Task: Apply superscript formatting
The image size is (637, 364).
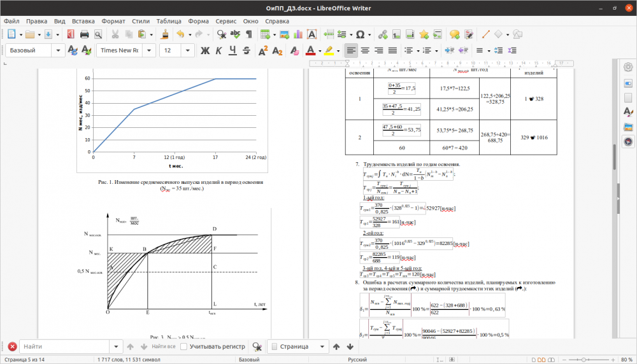Action: coord(264,50)
